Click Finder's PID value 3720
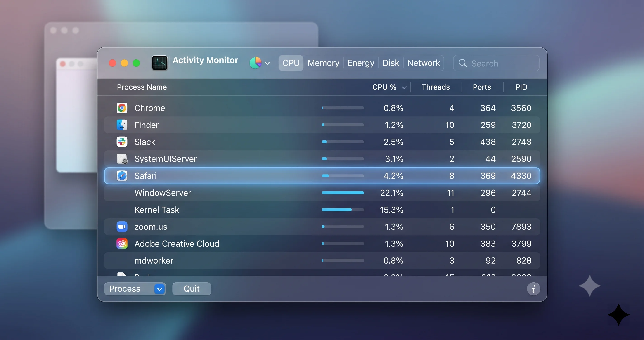The image size is (644, 340). 521,125
